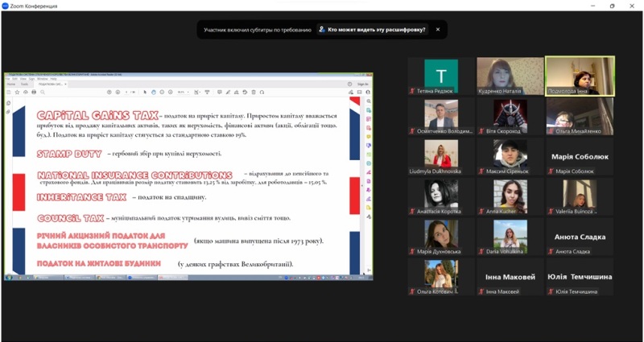Open the magnifier tool in Acrobat right pane
This screenshot has height=342, width=644.
click(x=369, y=101)
